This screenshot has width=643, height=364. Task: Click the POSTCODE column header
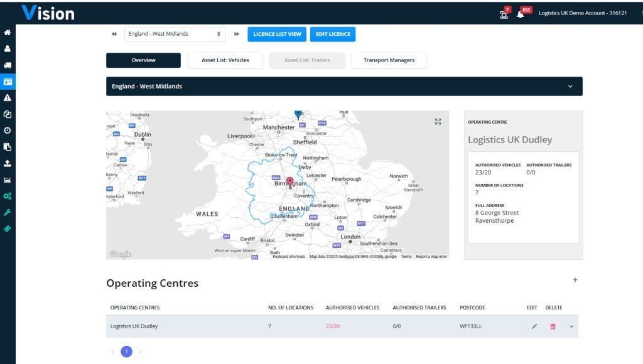472,308
